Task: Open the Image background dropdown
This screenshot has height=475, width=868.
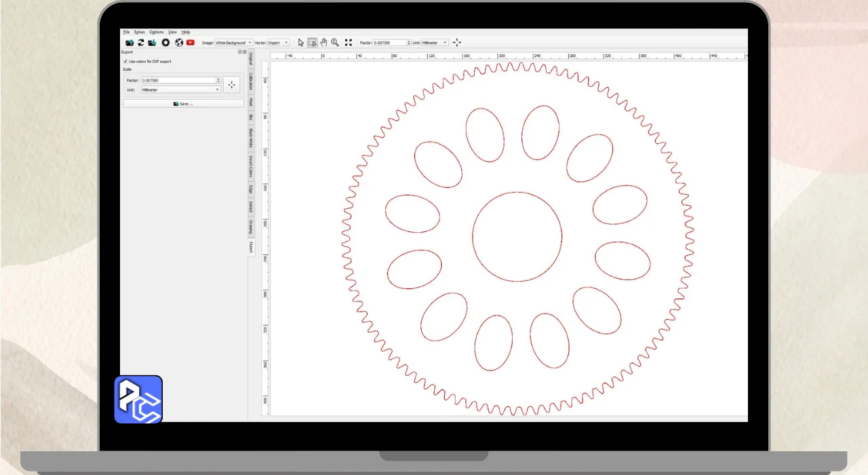Action: (233, 43)
